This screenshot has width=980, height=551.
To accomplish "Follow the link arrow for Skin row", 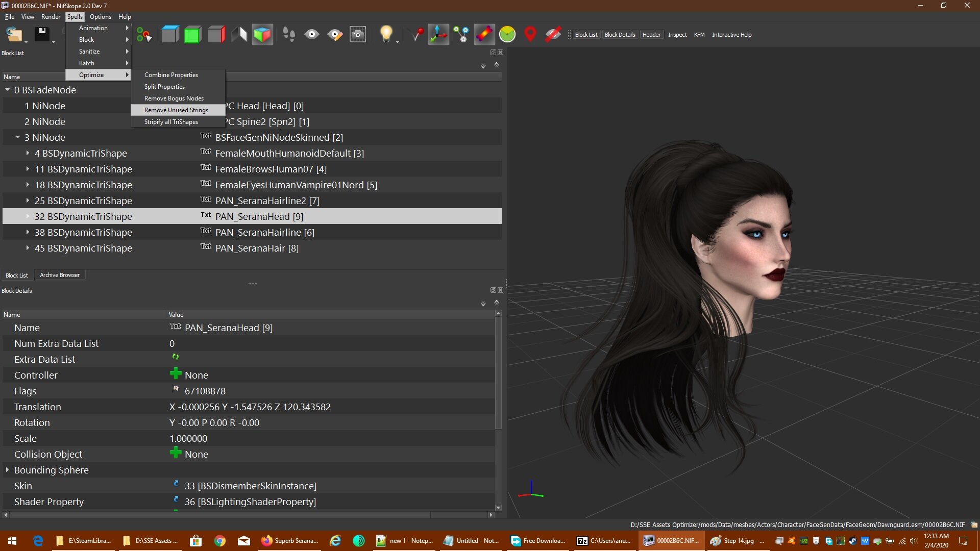I will click(x=176, y=484).
